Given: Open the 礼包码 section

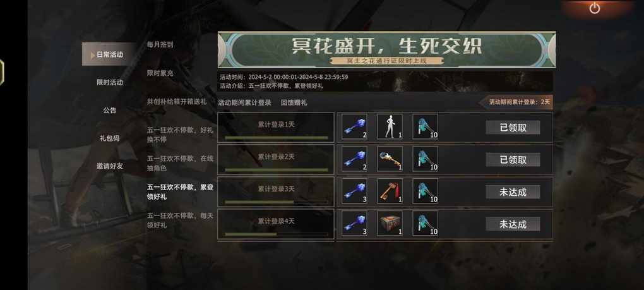Looking at the screenshot, I should [110, 138].
